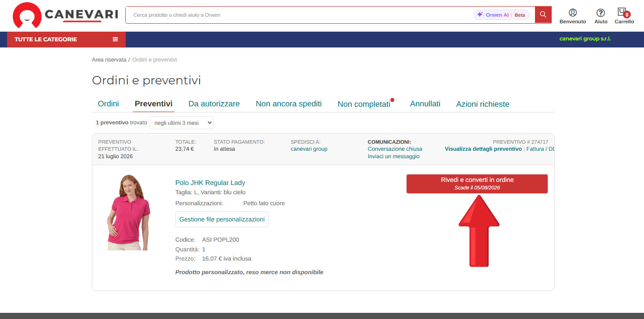Click the "Petto lato cuore" personalization text
The image size is (644, 319).
(264, 203)
